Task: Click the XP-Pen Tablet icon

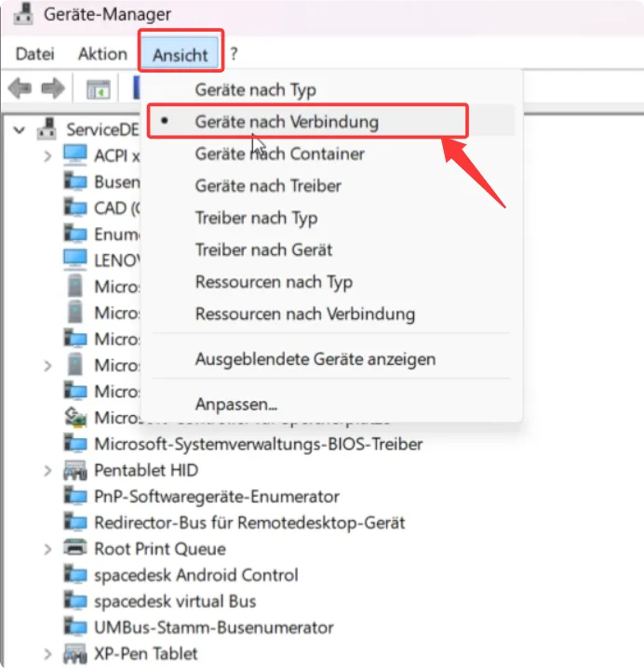Action: 75,654
